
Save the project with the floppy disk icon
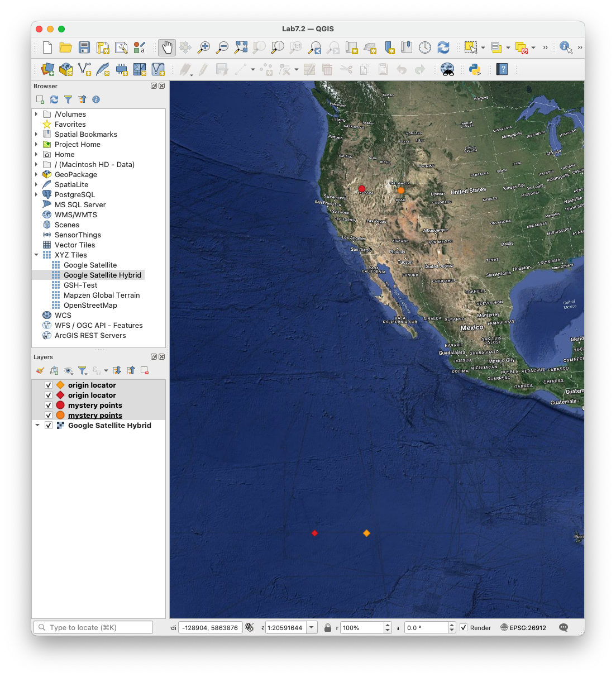pos(84,47)
